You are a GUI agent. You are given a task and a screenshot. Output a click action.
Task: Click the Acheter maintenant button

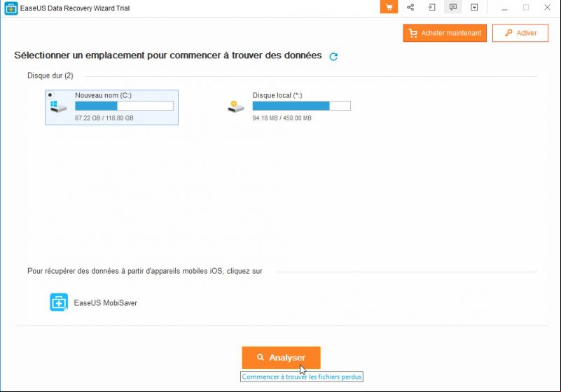pos(445,33)
